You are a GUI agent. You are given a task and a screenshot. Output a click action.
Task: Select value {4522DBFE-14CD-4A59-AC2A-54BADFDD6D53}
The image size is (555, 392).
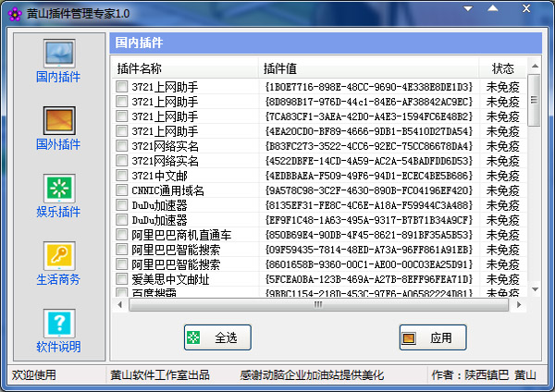pyautogui.click(x=369, y=161)
